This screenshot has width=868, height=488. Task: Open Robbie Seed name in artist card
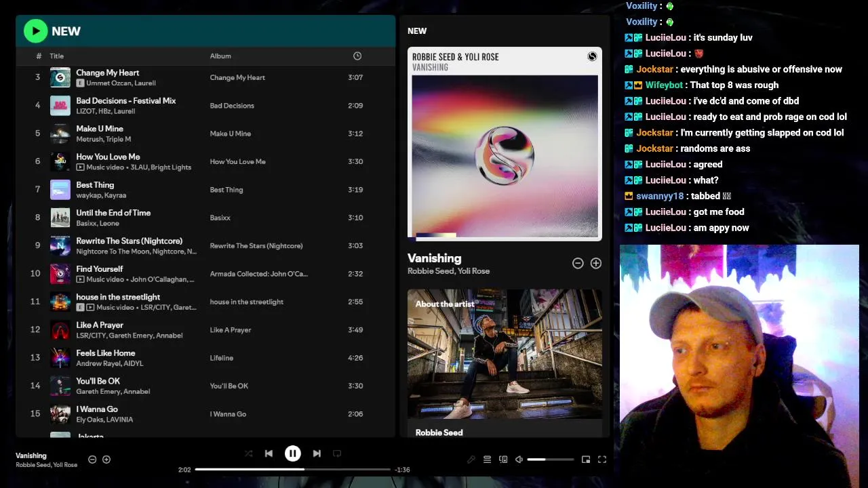point(439,432)
